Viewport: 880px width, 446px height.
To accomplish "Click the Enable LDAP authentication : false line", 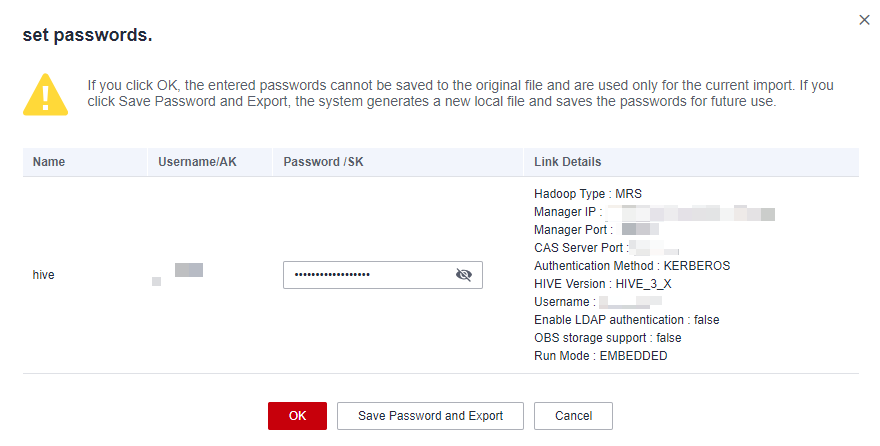I will tap(627, 320).
